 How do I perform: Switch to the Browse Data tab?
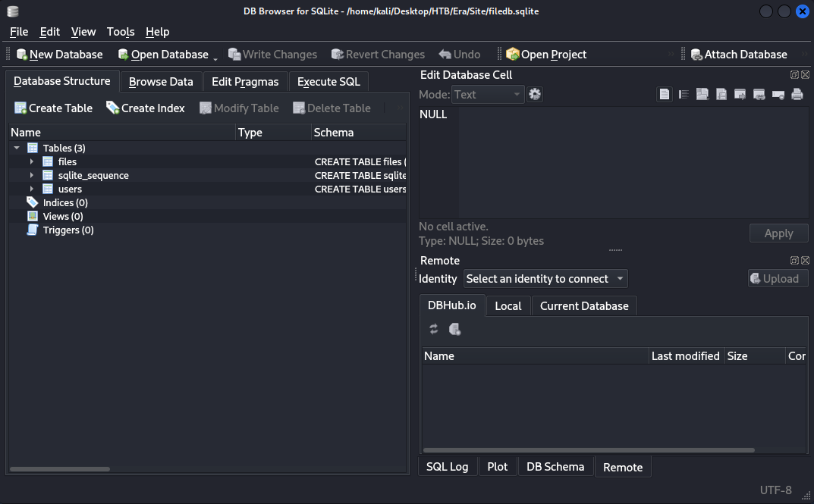[x=161, y=82]
